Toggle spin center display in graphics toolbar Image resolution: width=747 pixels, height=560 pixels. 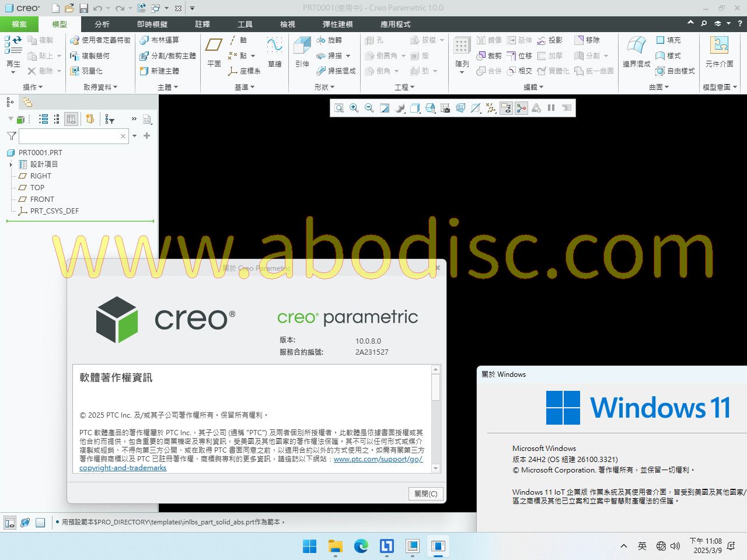(x=521, y=108)
